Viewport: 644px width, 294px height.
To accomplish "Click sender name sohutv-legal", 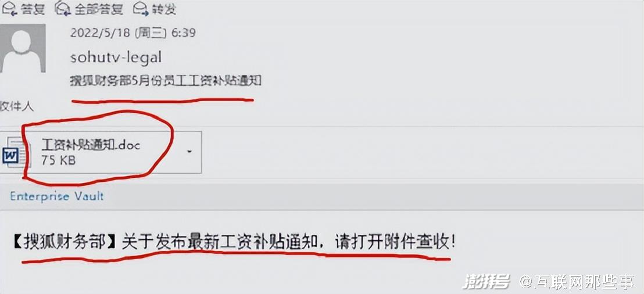I will point(116,57).
